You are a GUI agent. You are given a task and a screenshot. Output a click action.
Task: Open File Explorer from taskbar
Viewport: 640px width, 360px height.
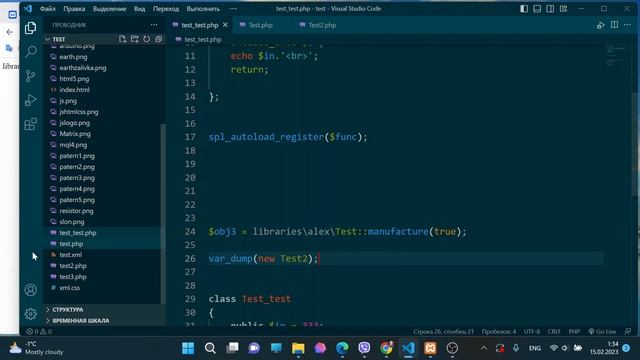pyautogui.click(x=298, y=348)
